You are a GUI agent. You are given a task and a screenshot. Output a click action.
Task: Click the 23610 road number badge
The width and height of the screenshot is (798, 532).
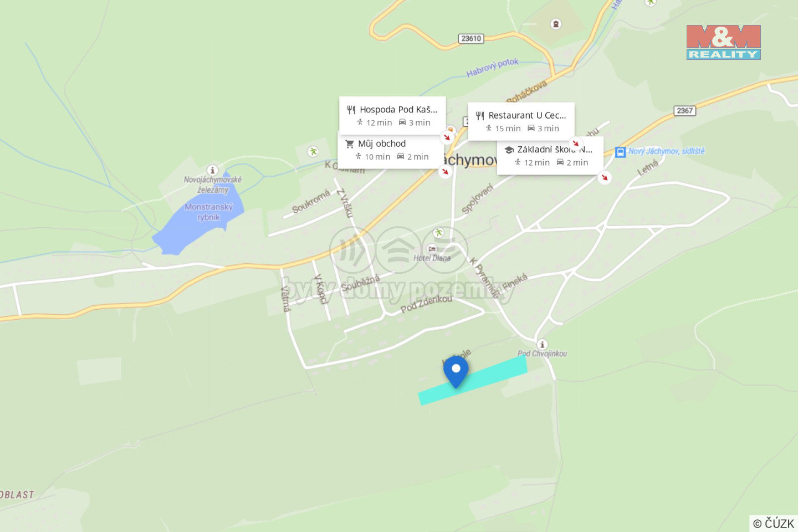coord(471,38)
